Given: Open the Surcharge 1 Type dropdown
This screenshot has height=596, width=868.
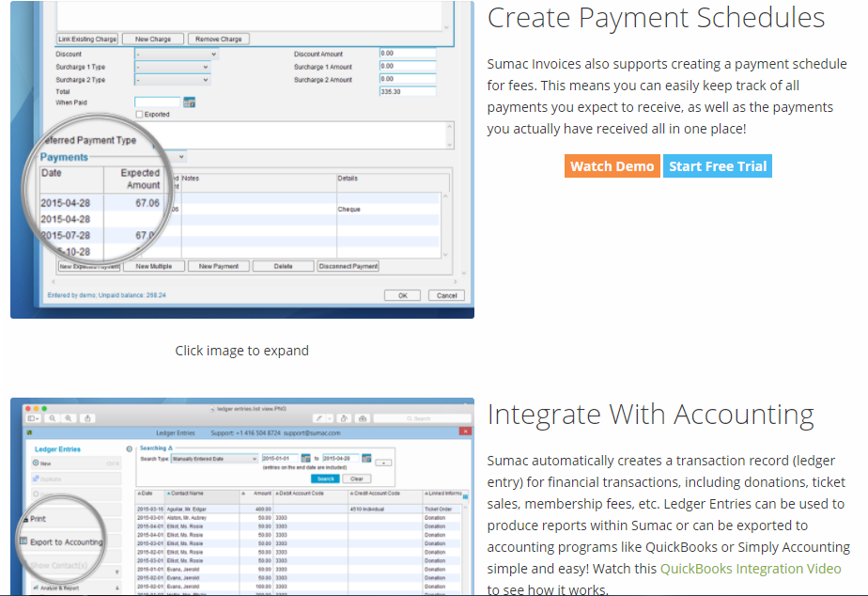Looking at the screenshot, I should [172, 67].
